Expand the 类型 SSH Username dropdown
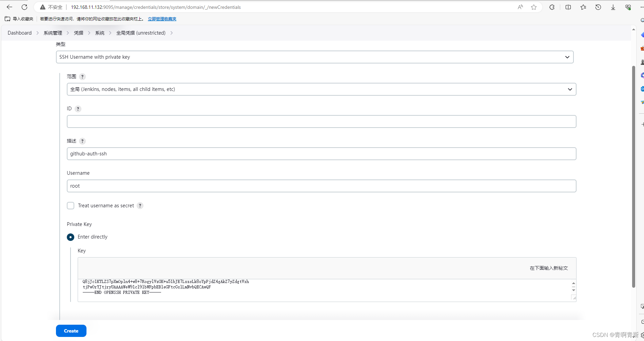Viewport: 644px width, 341px height. [x=315, y=57]
